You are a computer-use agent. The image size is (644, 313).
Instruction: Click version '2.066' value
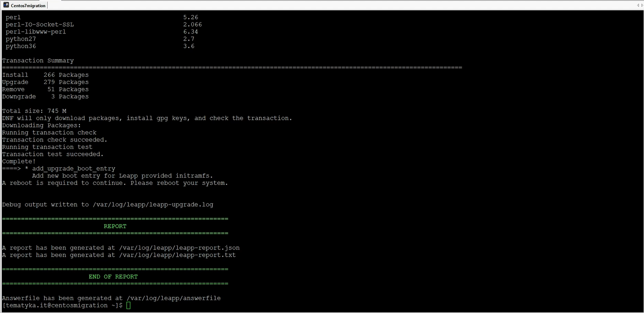tap(193, 24)
